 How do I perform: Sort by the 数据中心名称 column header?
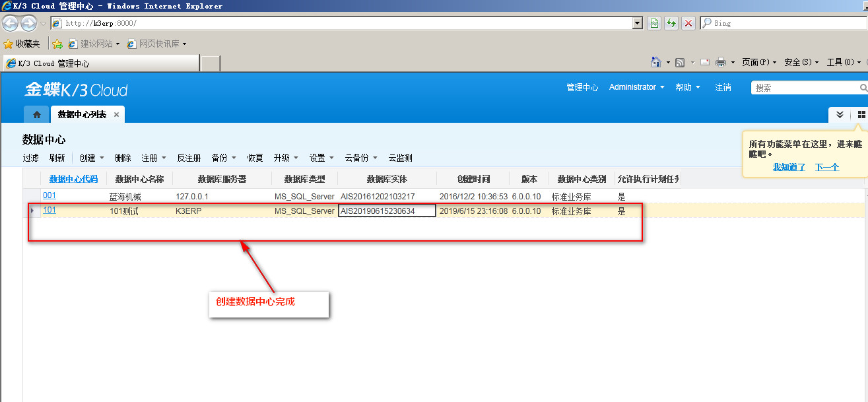[x=139, y=179]
